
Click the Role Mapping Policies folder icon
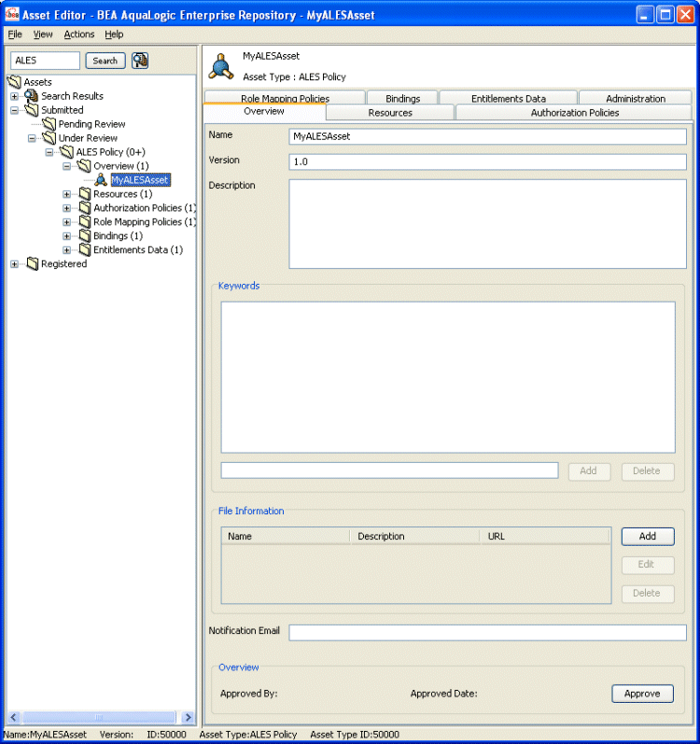coord(85,221)
